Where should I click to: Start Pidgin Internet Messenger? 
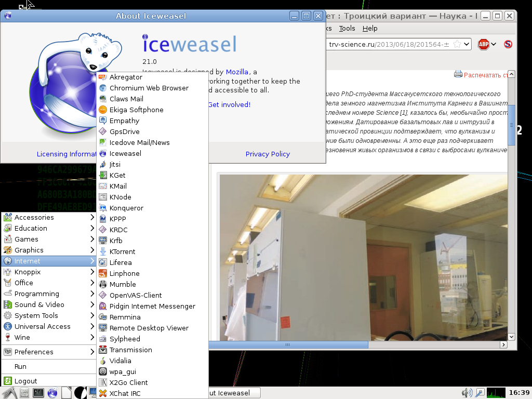pos(152,306)
